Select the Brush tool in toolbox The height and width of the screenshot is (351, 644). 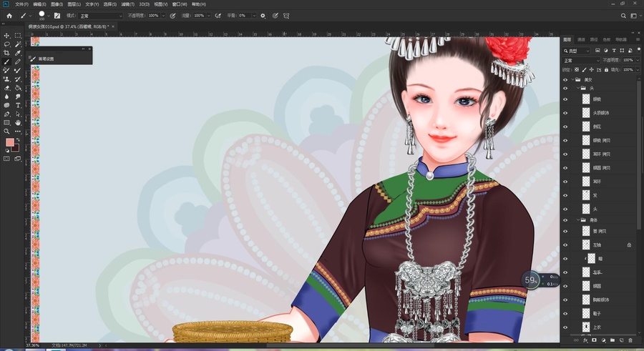point(6,61)
